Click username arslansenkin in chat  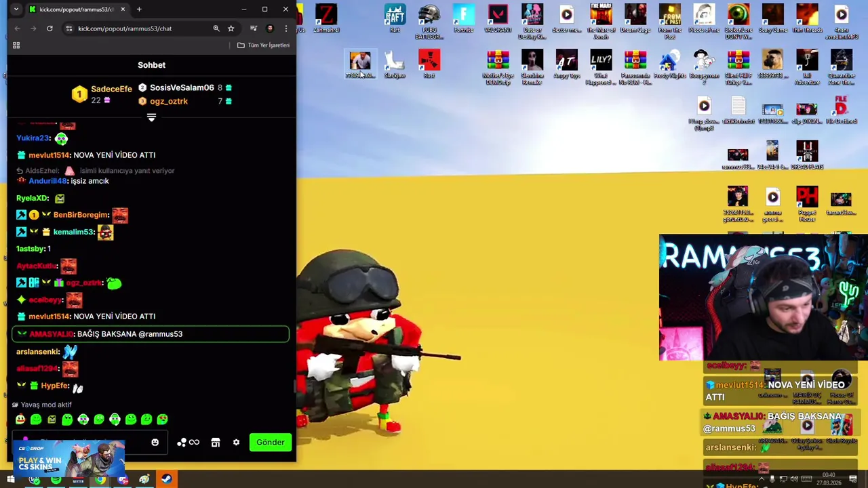coord(38,352)
